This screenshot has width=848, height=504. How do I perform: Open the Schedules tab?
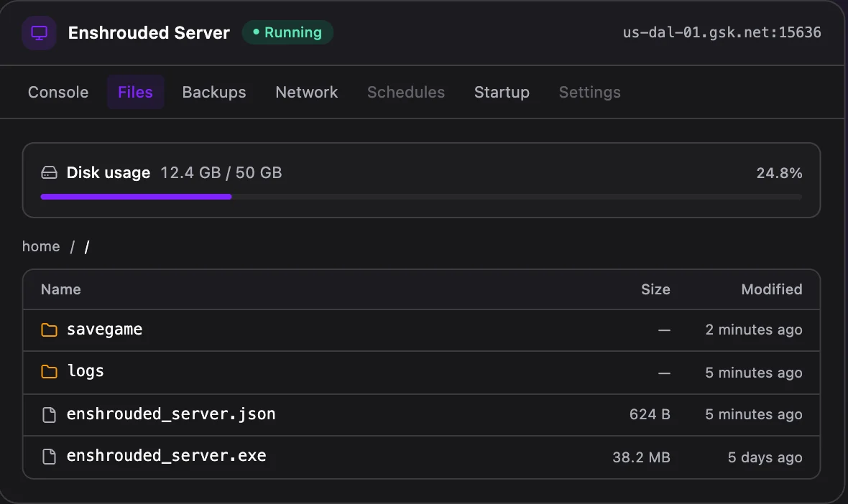pyautogui.click(x=406, y=93)
